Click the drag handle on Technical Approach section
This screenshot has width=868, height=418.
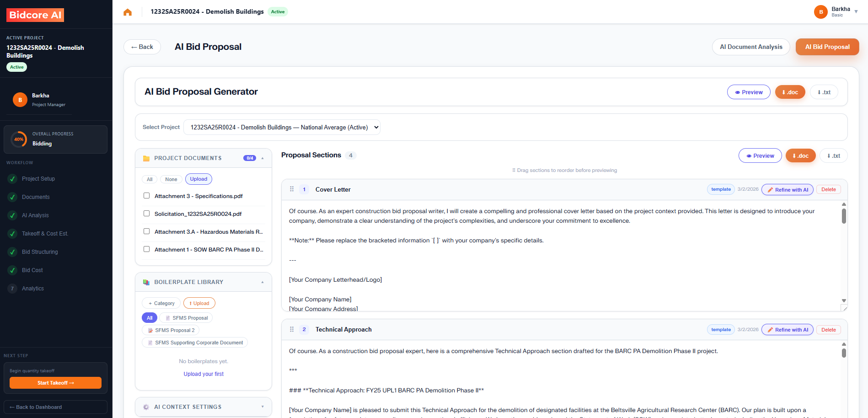(x=292, y=329)
